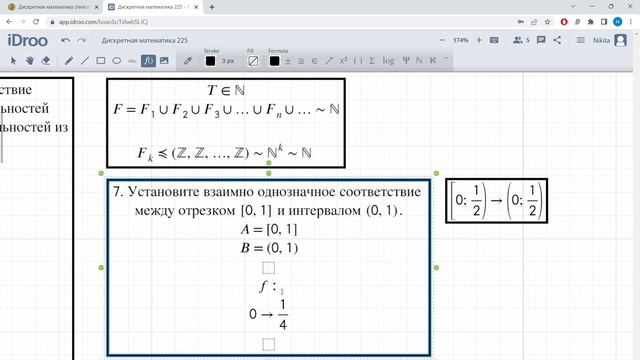Image resolution: width=640 pixels, height=360 pixels.
Task: Click the 174% zoom level
Action: tap(460, 40)
